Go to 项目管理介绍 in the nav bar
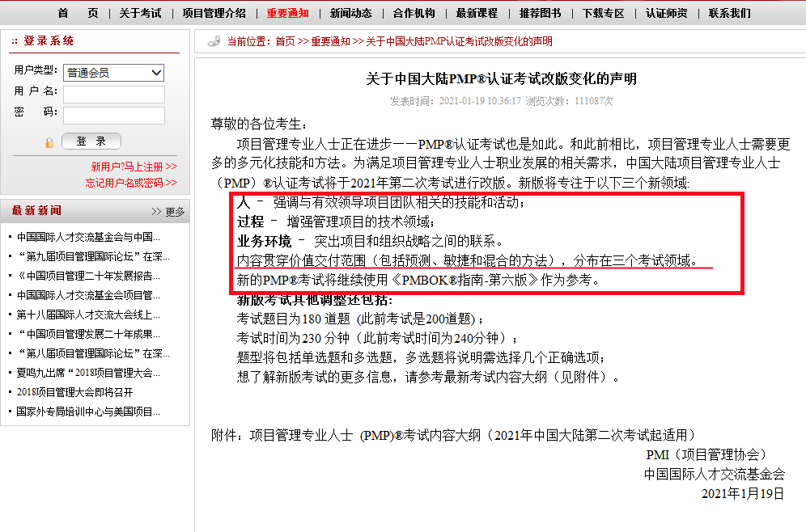 coord(214,13)
